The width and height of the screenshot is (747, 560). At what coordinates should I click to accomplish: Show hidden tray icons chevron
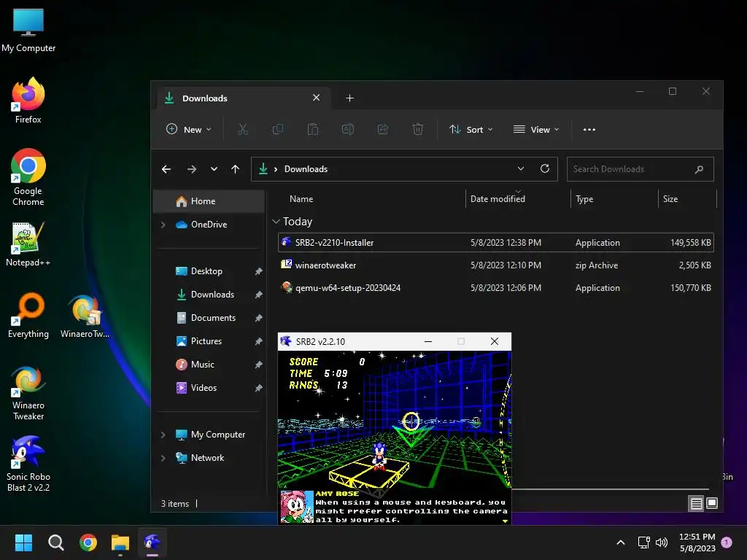620,542
